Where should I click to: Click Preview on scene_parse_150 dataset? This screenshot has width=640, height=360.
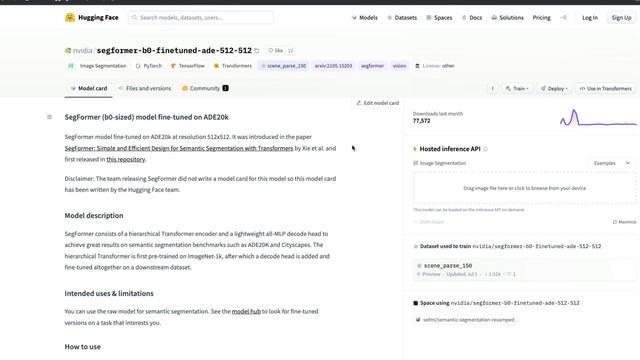coord(429,274)
